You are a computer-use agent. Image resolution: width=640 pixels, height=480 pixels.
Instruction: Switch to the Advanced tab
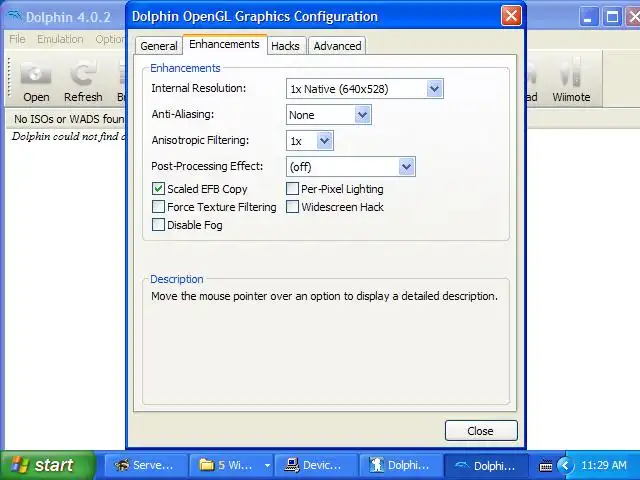pyautogui.click(x=337, y=46)
